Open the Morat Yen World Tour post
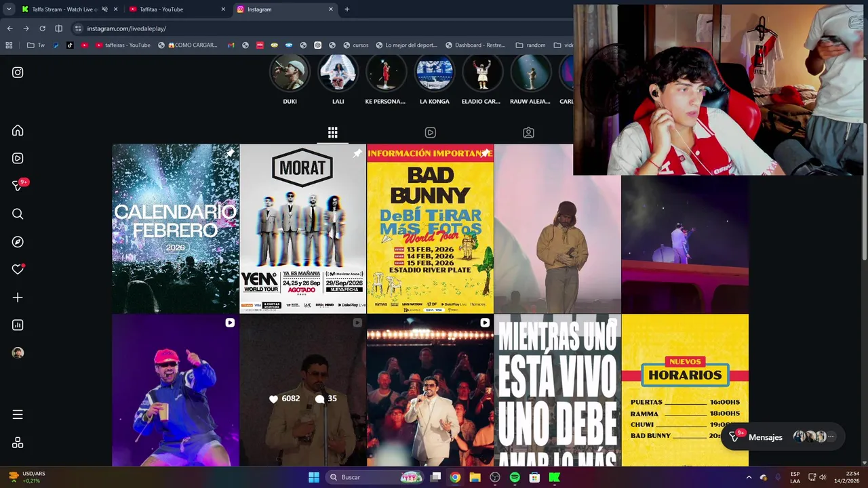Screen dimensions: 868x488 (302, 228)
